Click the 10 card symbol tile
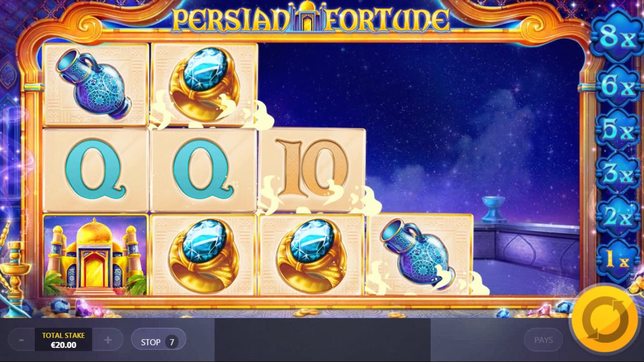 pyautogui.click(x=312, y=170)
